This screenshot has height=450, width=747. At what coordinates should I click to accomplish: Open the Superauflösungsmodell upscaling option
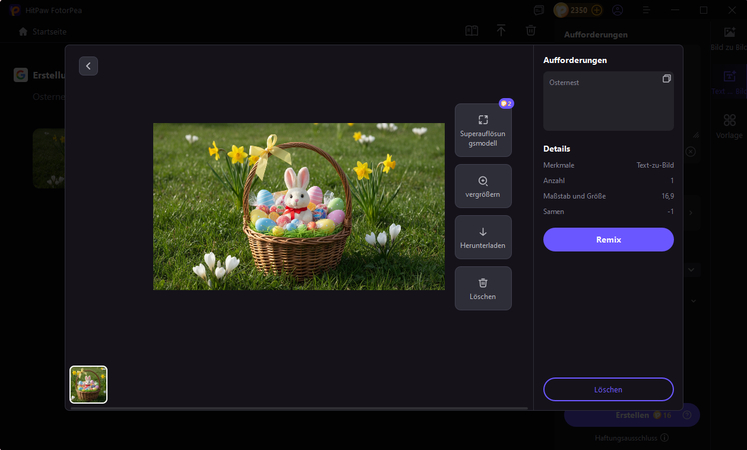tap(483, 130)
